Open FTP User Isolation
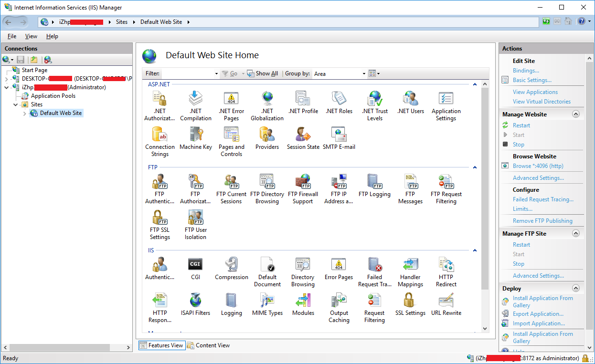 (195, 224)
